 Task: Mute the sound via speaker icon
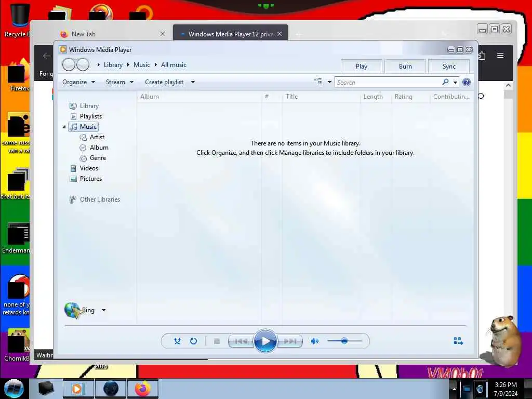point(314,341)
